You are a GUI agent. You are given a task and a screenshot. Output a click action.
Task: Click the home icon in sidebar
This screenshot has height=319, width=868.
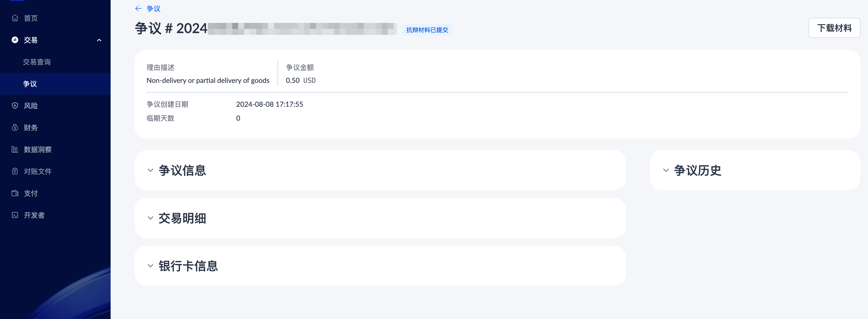tap(15, 18)
